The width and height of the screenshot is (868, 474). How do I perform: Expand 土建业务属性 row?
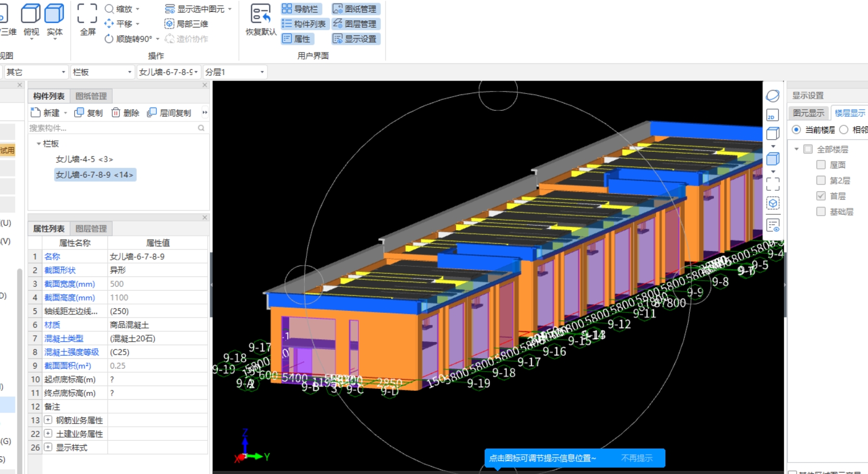pos(48,433)
